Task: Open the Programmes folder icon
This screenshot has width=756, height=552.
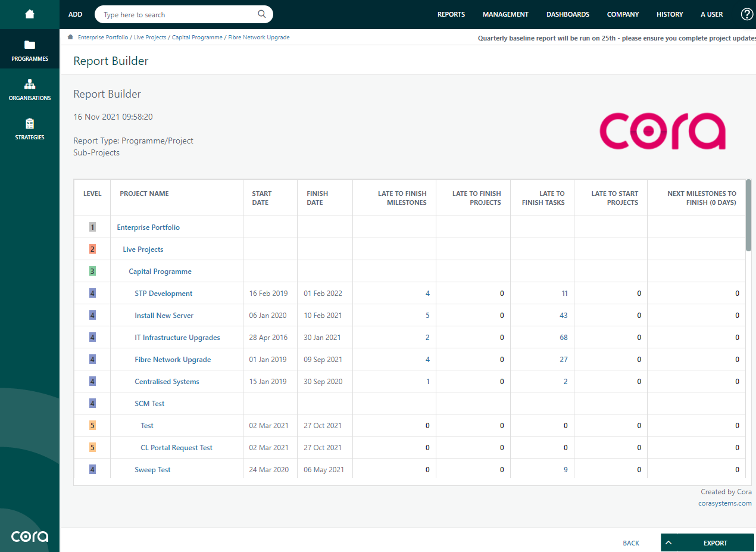Action: click(x=30, y=45)
